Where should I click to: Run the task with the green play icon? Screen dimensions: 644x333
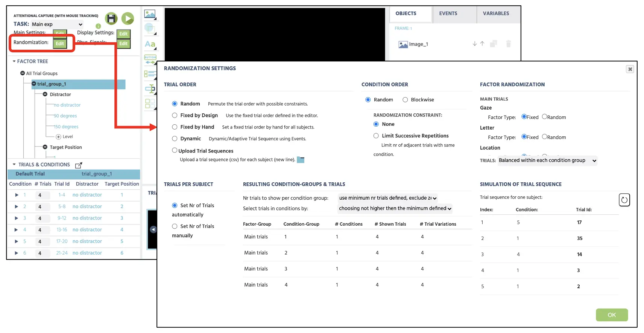point(128,18)
